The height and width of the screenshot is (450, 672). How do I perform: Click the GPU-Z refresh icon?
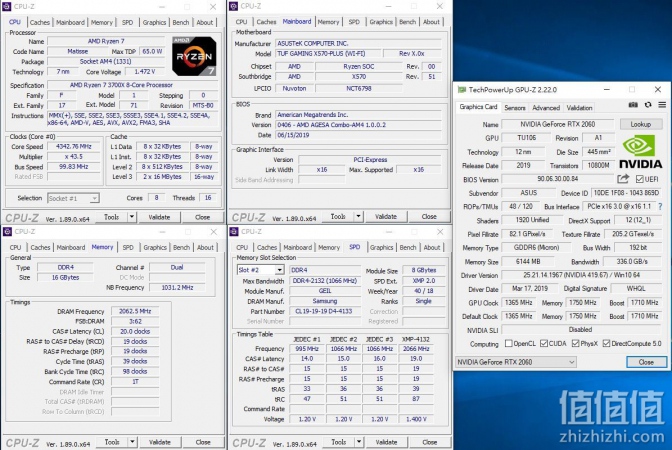[648, 105]
